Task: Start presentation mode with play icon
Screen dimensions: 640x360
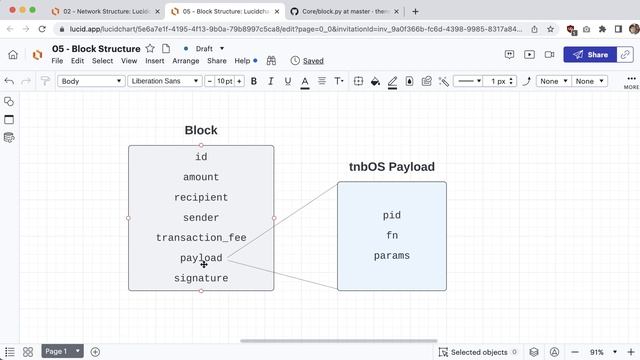Action: pos(529,54)
